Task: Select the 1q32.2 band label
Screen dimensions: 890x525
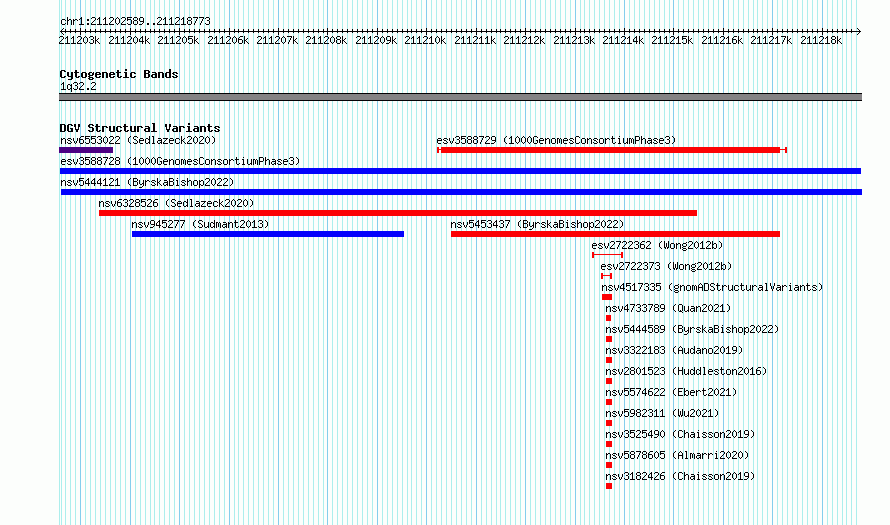Action: coord(78,86)
